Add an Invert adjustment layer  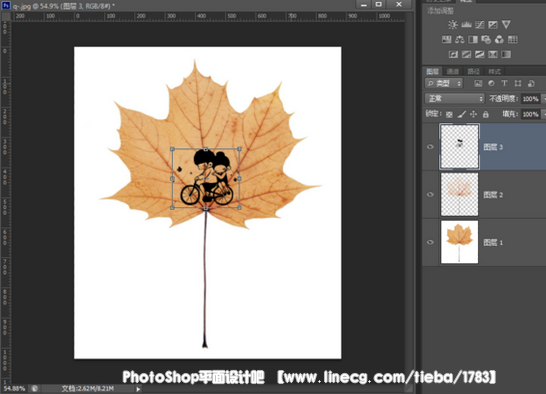453,54
